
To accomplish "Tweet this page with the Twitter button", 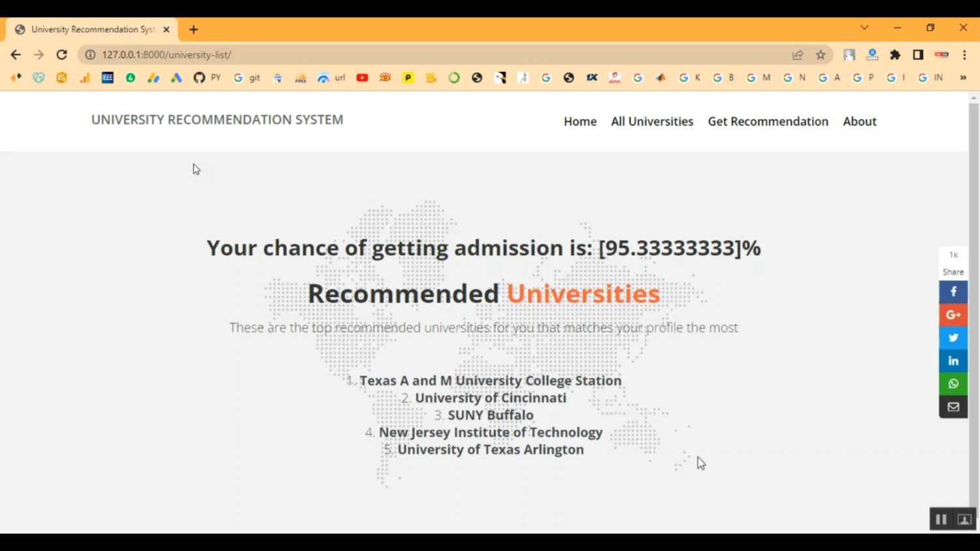I will (x=953, y=338).
